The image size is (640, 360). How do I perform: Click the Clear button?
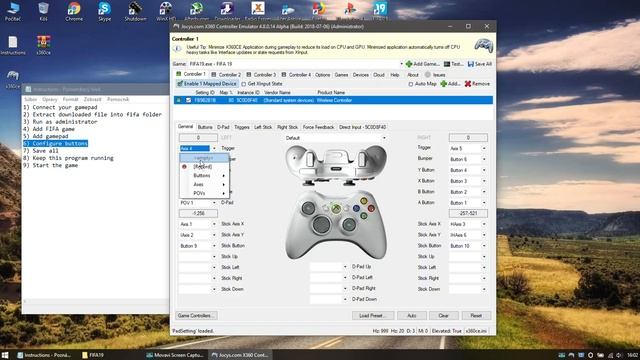point(444,316)
